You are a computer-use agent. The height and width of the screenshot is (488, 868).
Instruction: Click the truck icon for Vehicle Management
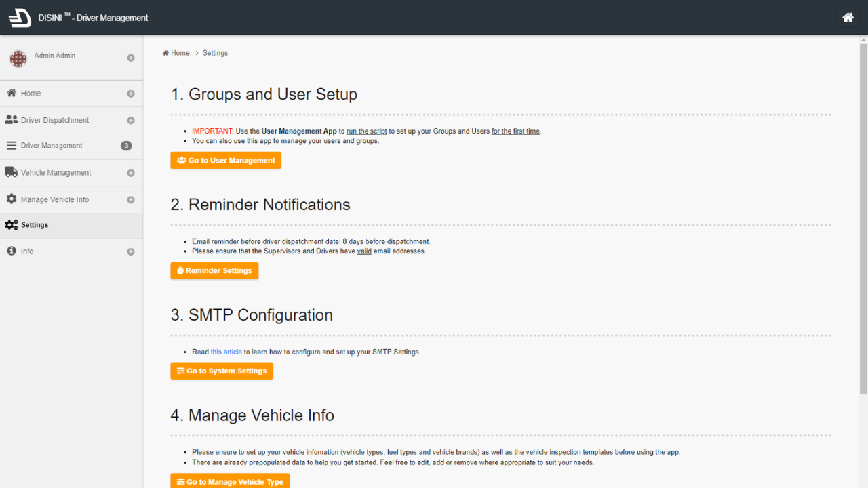pos(11,172)
